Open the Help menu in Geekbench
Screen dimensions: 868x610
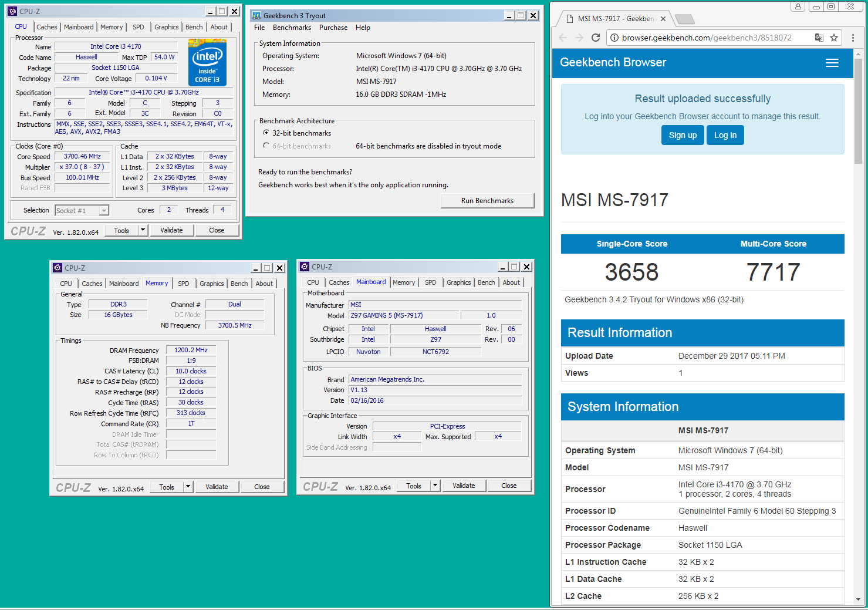click(x=363, y=28)
